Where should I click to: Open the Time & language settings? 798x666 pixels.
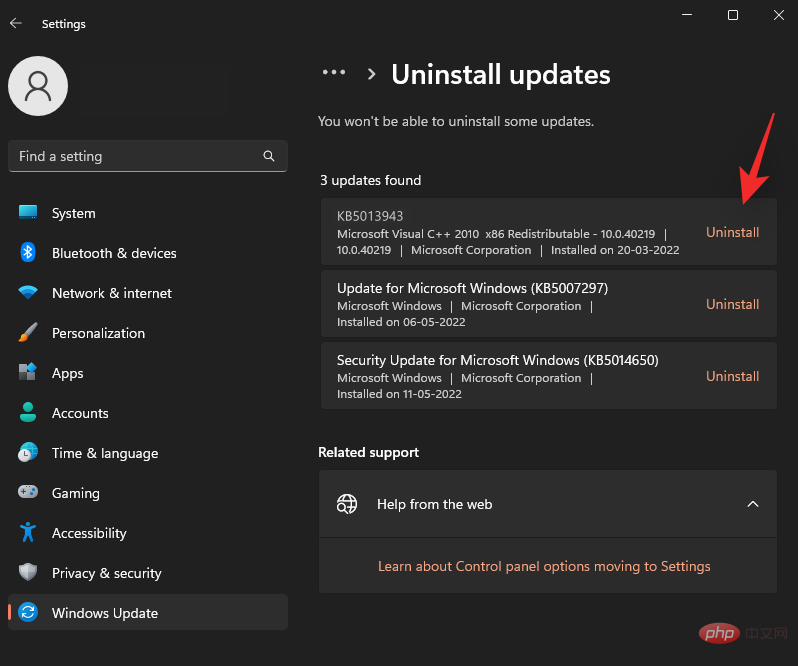(104, 453)
